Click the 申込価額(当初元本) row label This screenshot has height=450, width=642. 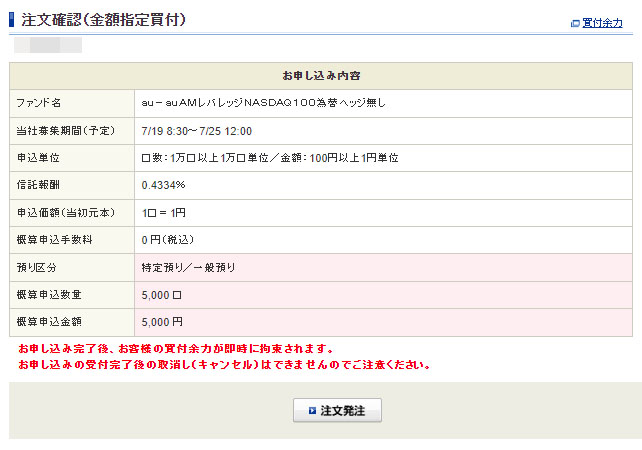[65, 213]
